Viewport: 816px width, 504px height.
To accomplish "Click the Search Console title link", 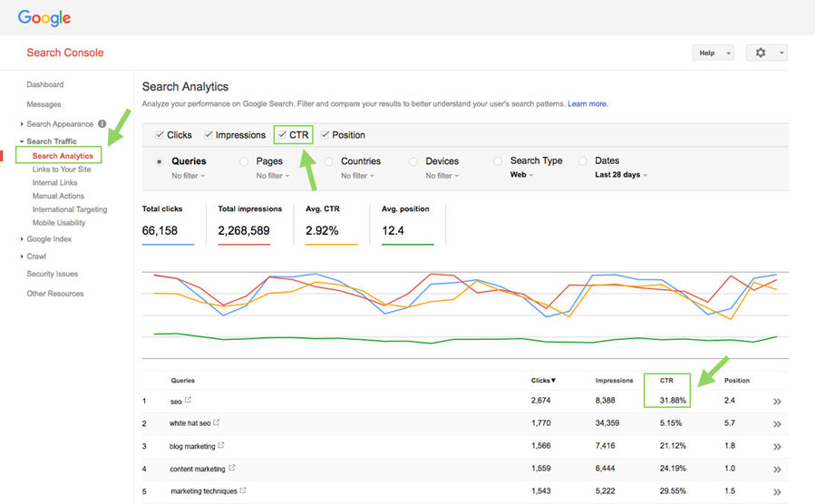I will (65, 53).
